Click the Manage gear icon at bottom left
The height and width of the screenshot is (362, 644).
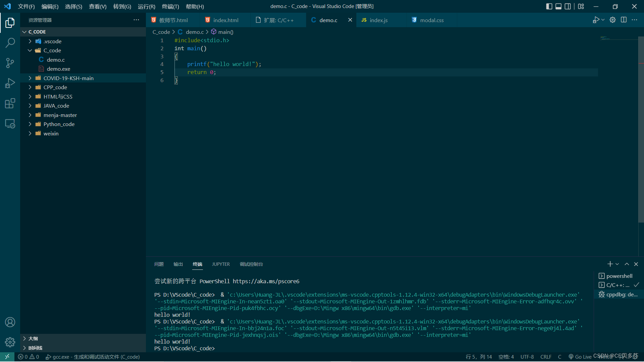pyautogui.click(x=10, y=342)
